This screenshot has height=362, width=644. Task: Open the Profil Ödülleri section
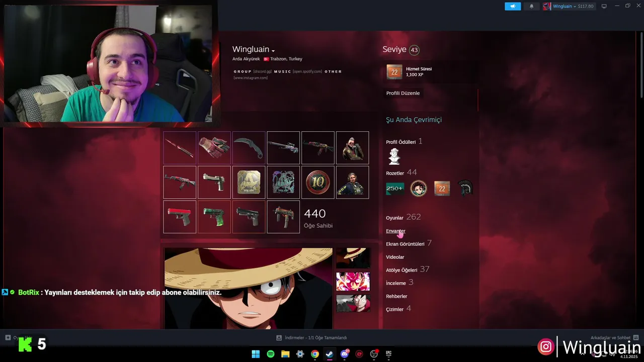click(x=401, y=142)
